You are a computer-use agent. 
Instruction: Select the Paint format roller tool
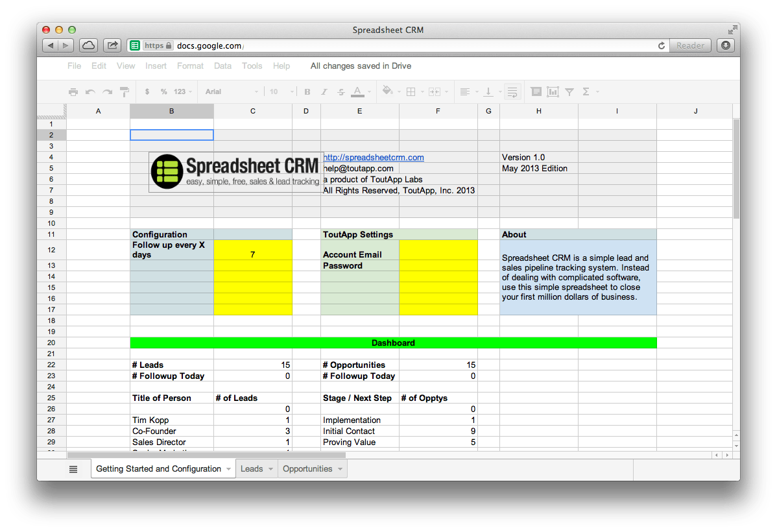[x=125, y=91]
